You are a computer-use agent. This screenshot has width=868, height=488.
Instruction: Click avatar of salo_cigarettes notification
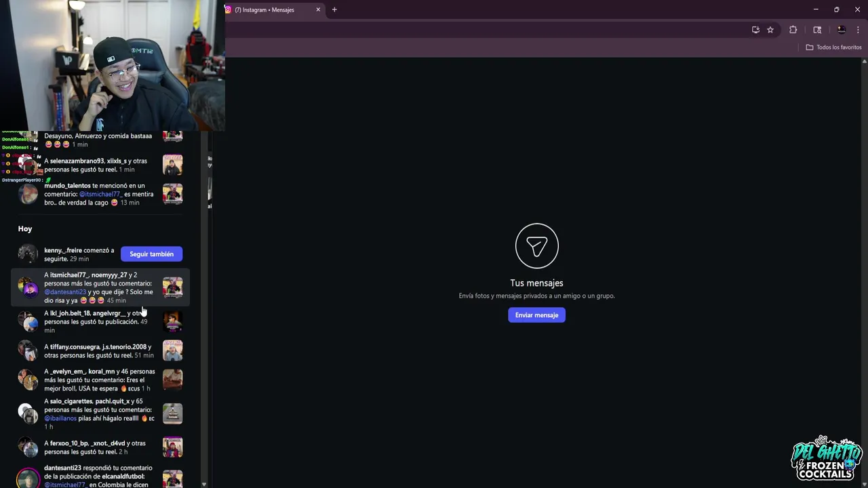[28, 413]
